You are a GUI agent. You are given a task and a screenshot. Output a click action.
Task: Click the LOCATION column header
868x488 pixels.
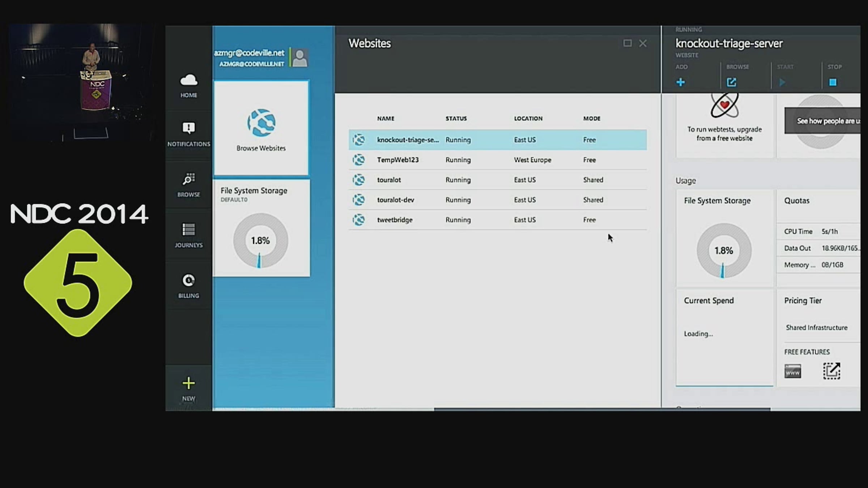pyautogui.click(x=528, y=119)
